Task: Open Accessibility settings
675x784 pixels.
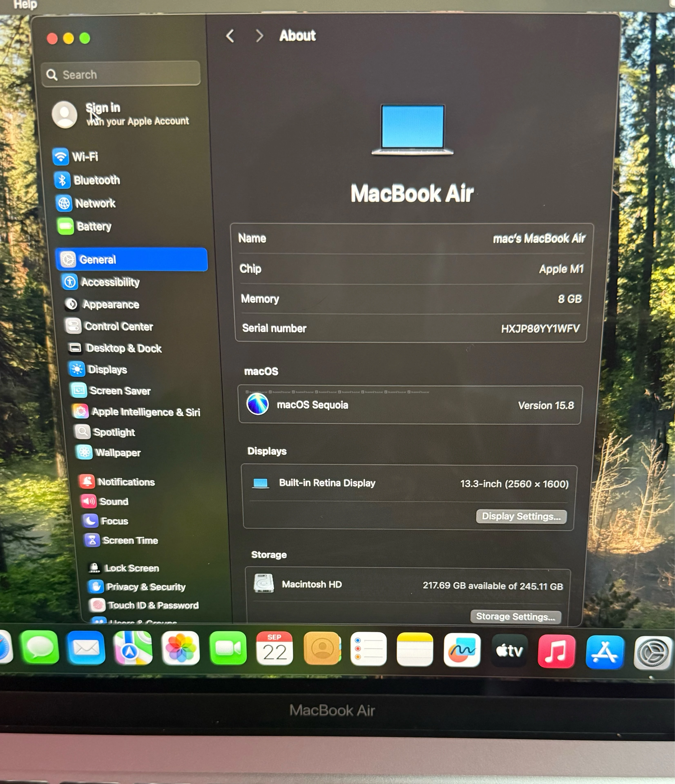Action: pyautogui.click(x=101, y=282)
